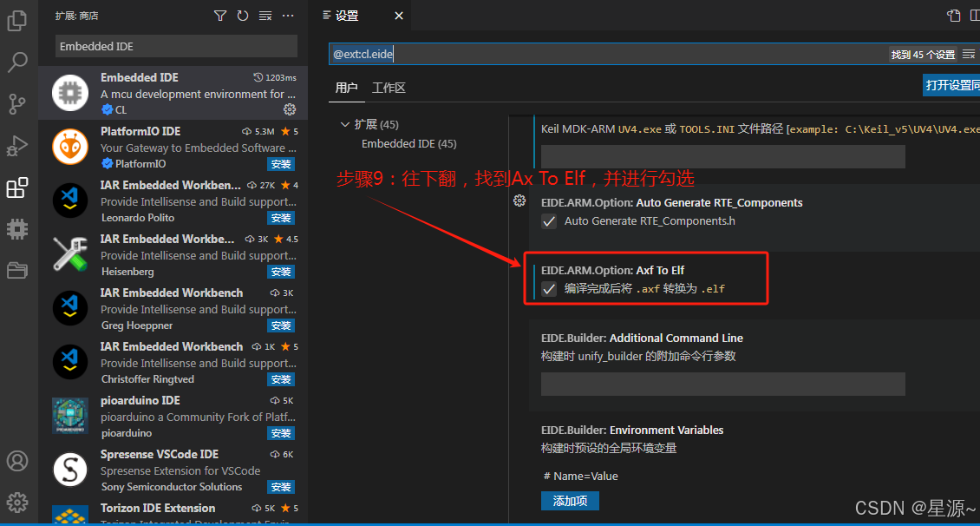Open the Embedded IDE chip icon view

pos(16,229)
